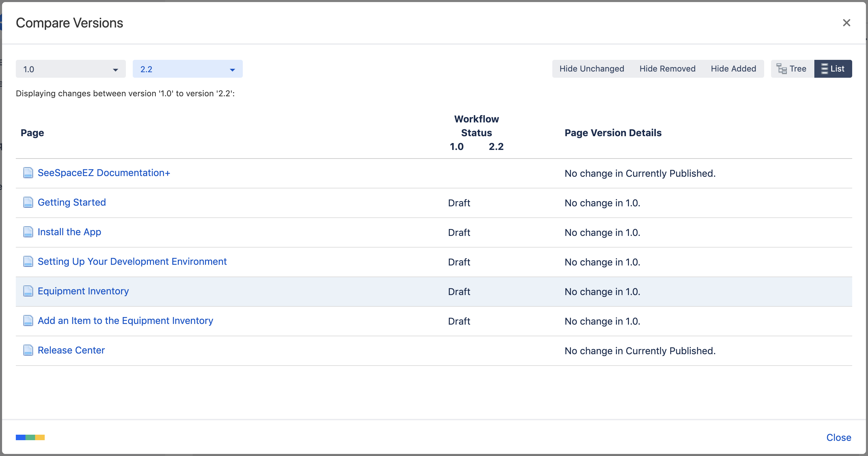Click page icon beside Setting Up Your Development Environment
The image size is (868, 456).
pyautogui.click(x=28, y=261)
